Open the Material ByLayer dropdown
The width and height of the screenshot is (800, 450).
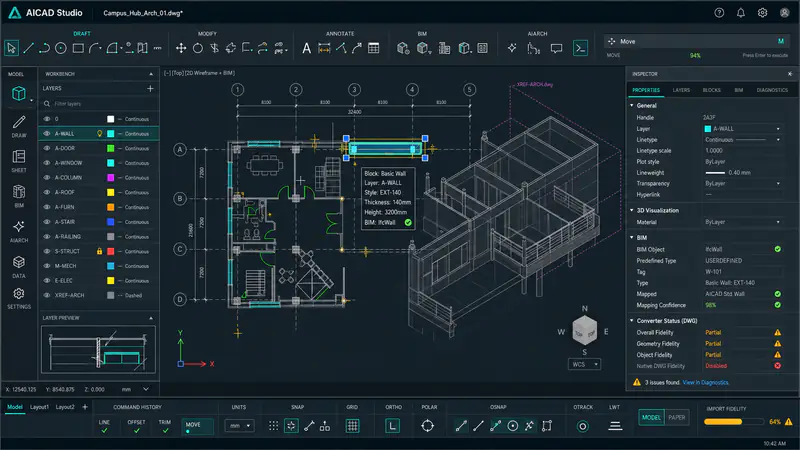[742, 222]
